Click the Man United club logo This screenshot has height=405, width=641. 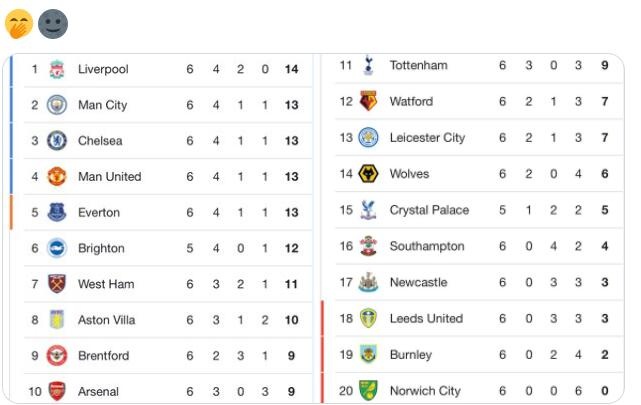tap(57, 177)
